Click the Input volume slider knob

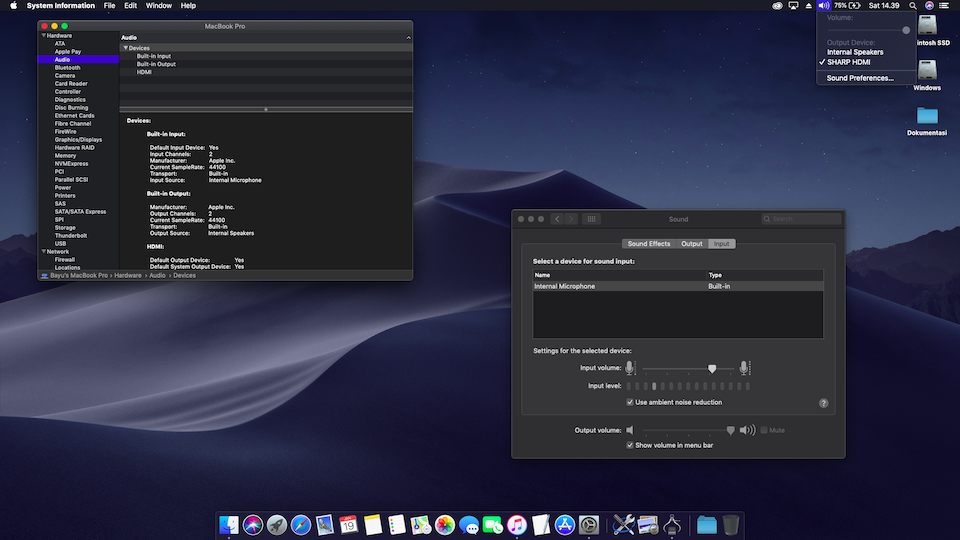[711, 369]
